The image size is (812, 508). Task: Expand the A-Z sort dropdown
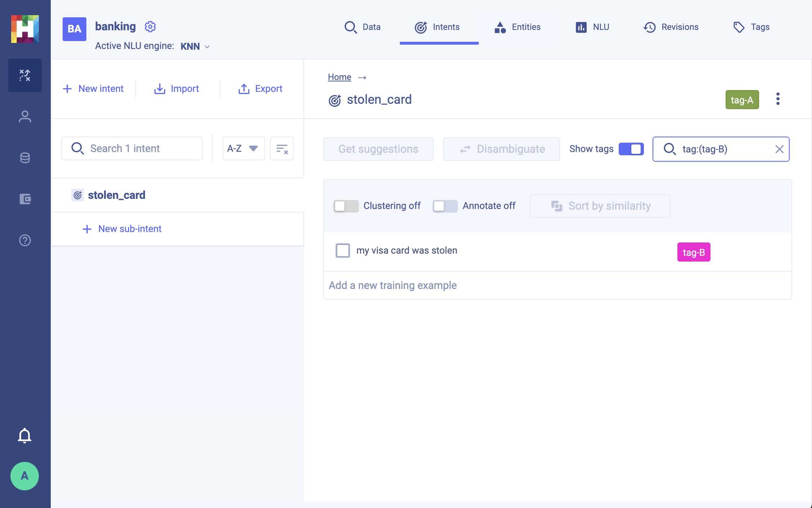tap(243, 148)
